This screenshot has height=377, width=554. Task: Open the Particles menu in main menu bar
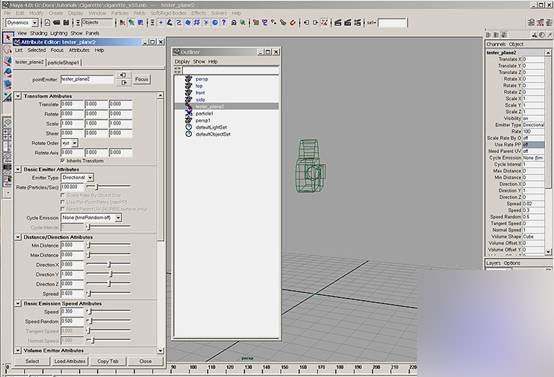click(x=120, y=13)
